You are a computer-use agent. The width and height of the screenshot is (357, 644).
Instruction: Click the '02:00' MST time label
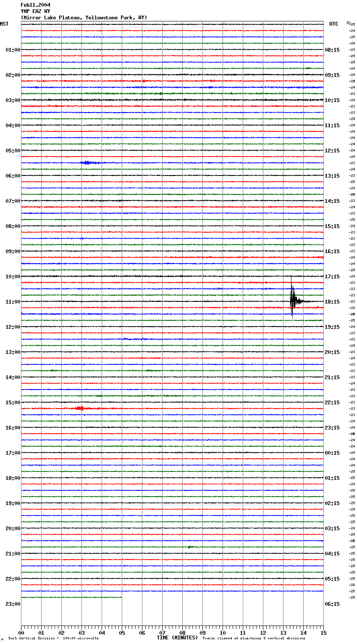[x=13, y=75]
